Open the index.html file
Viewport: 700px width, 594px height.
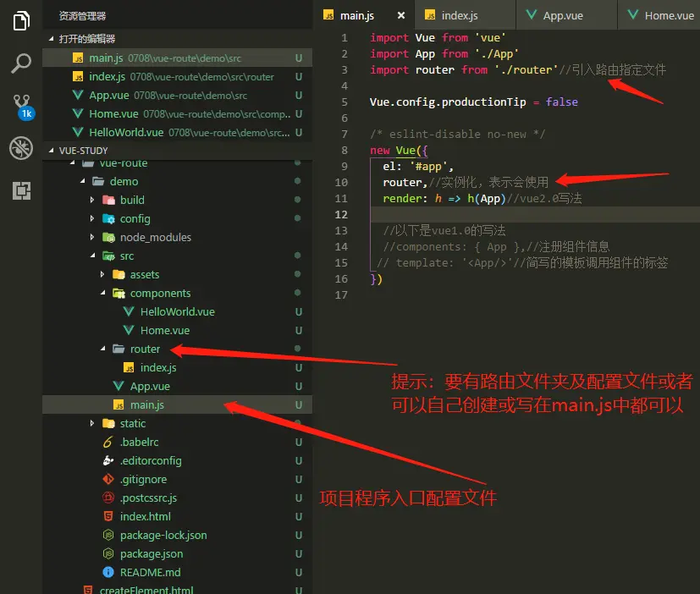coord(177,516)
